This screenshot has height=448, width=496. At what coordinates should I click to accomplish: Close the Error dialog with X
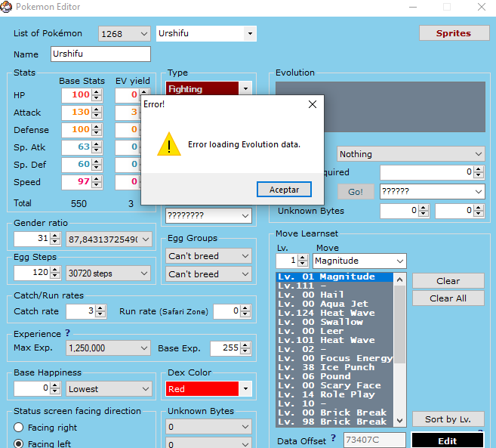312,104
